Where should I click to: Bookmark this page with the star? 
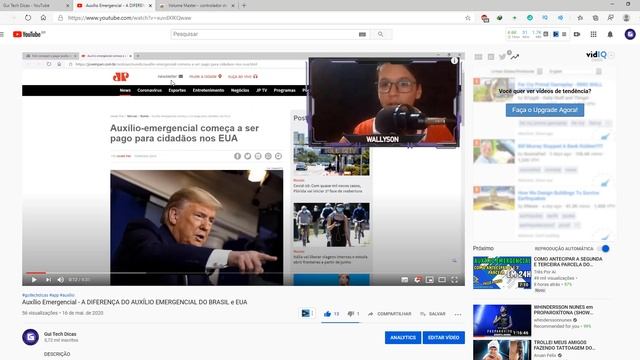468,18
